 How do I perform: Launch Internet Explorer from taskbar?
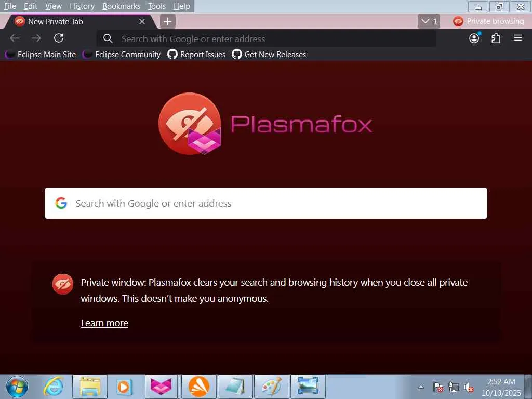[54, 387]
